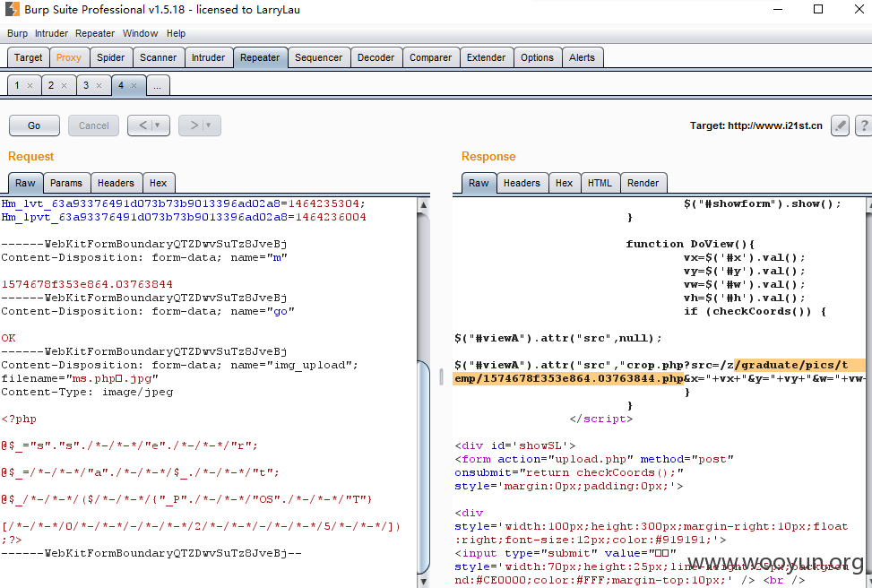Click the Target: http://www.i21st.cn label

tap(755, 125)
